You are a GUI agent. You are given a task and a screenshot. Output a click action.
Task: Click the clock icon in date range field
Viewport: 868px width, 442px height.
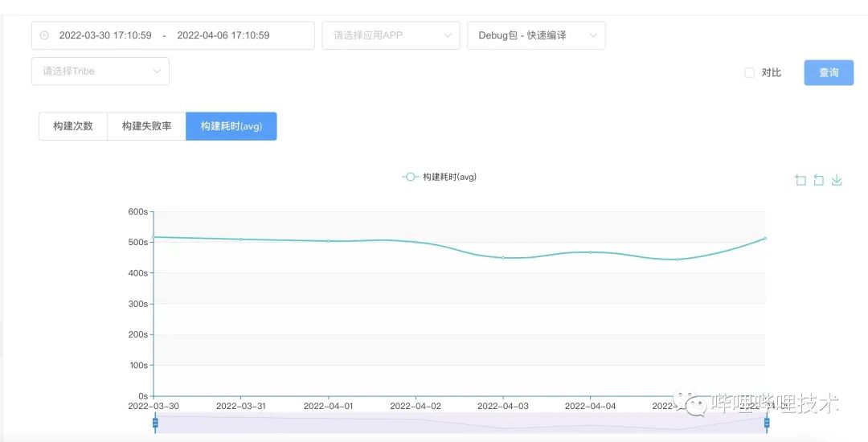(44, 35)
